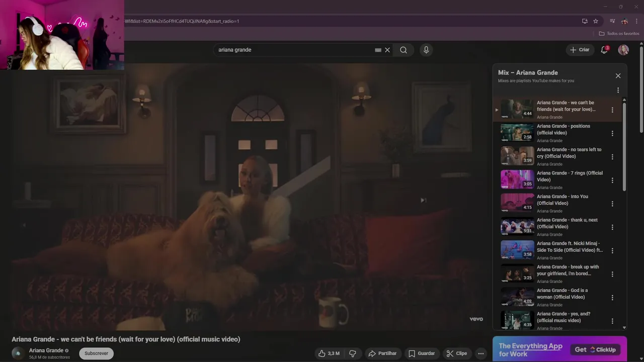The image size is (644, 362).
Task: Click install/cast icon in address bar
Action: (585, 21)
